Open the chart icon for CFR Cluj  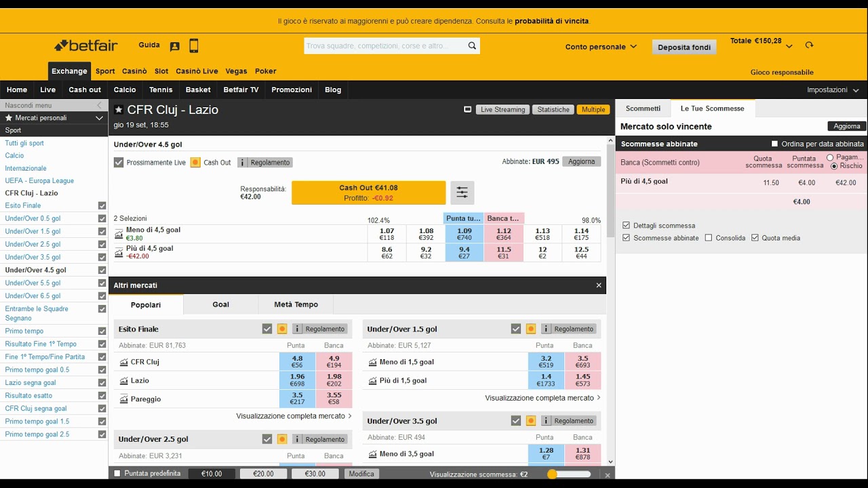tap(124, 362)
